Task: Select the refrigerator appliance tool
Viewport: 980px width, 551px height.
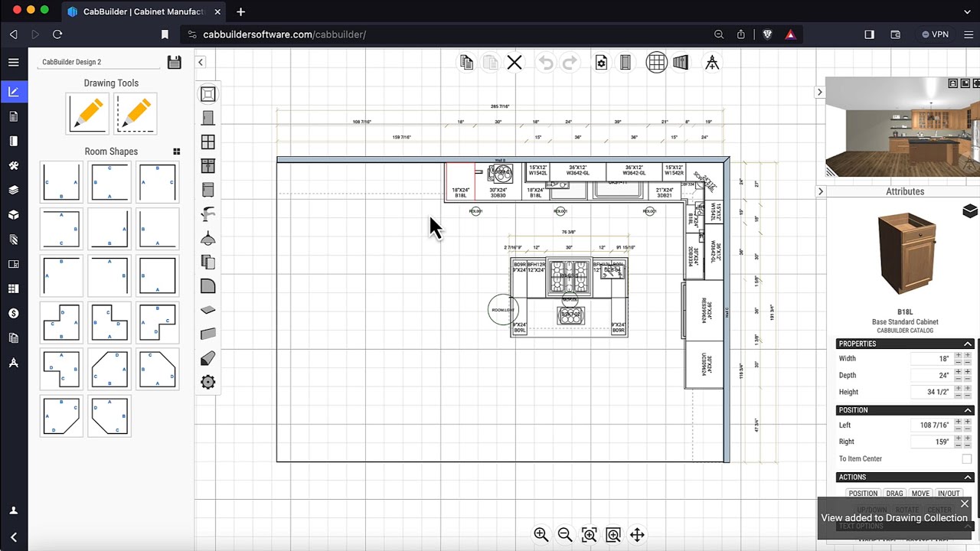Action: 207,190
